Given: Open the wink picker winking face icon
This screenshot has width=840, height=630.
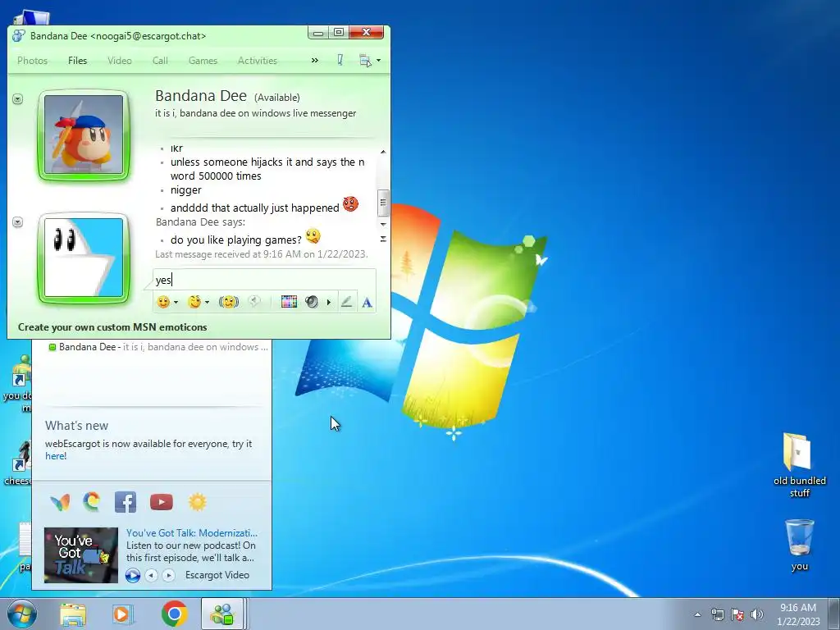Looking at the screenshot, I should (x=194, y=302).
